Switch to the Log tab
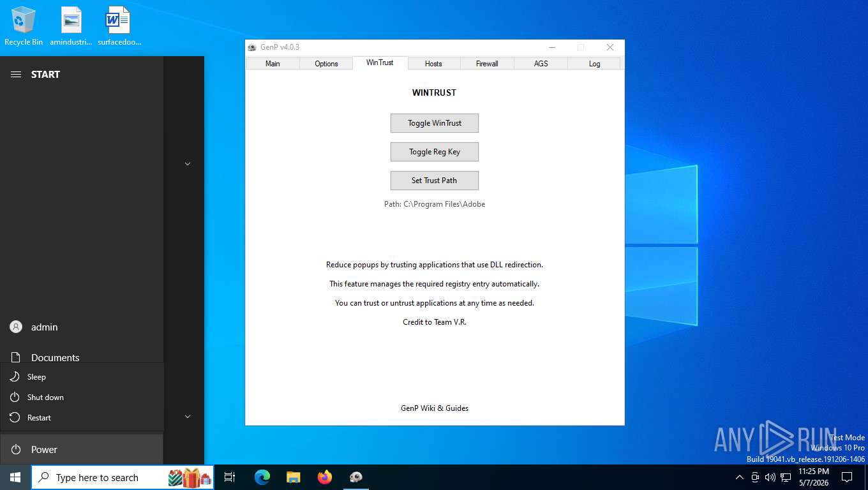The height and width of the screenshot is (490, 868). coord(594,63)
